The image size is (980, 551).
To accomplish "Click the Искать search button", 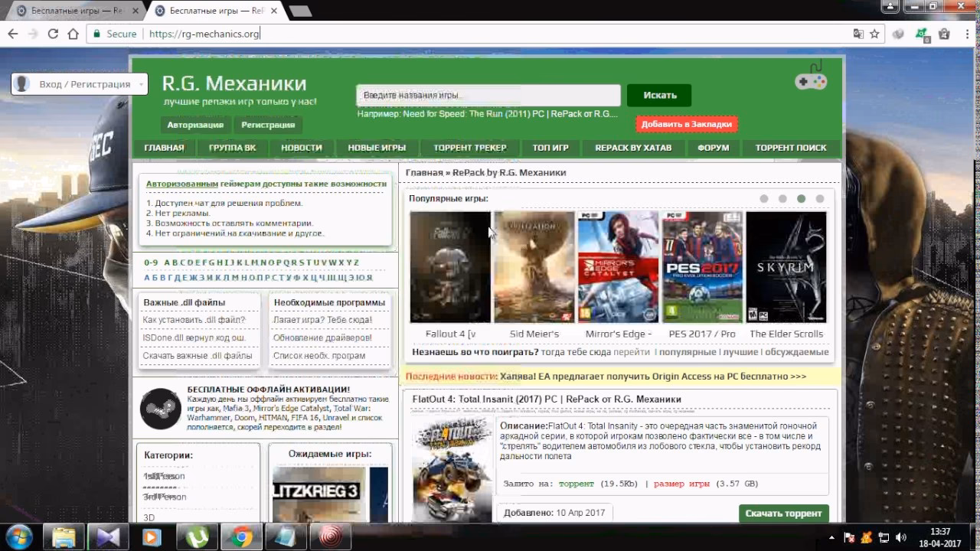I will point(659,96).
